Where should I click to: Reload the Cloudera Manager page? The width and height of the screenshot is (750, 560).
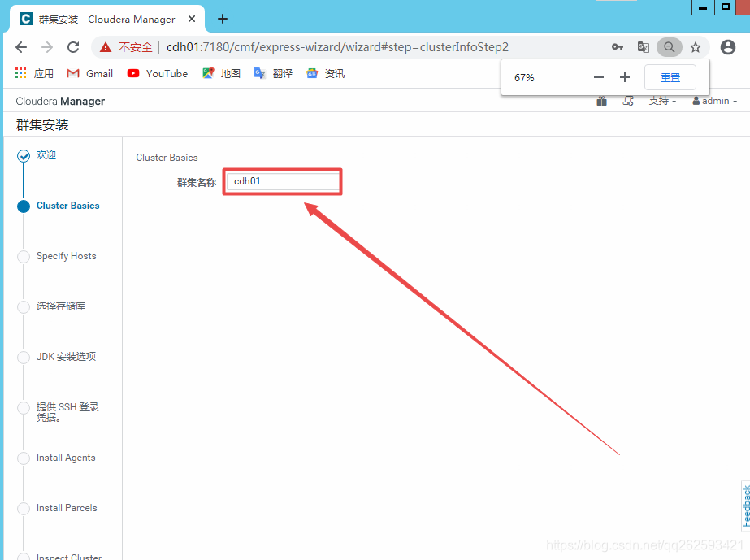tap(73, 47)
